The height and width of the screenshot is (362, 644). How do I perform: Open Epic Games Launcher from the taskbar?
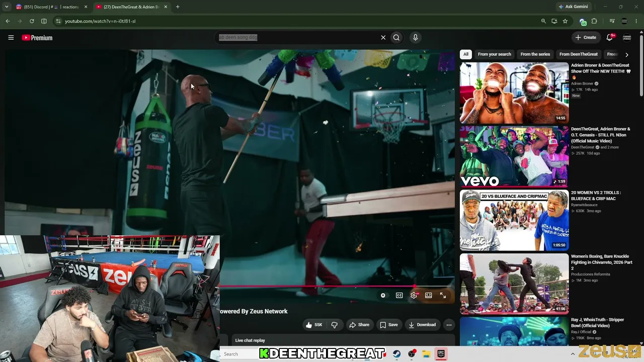point(441,354)
